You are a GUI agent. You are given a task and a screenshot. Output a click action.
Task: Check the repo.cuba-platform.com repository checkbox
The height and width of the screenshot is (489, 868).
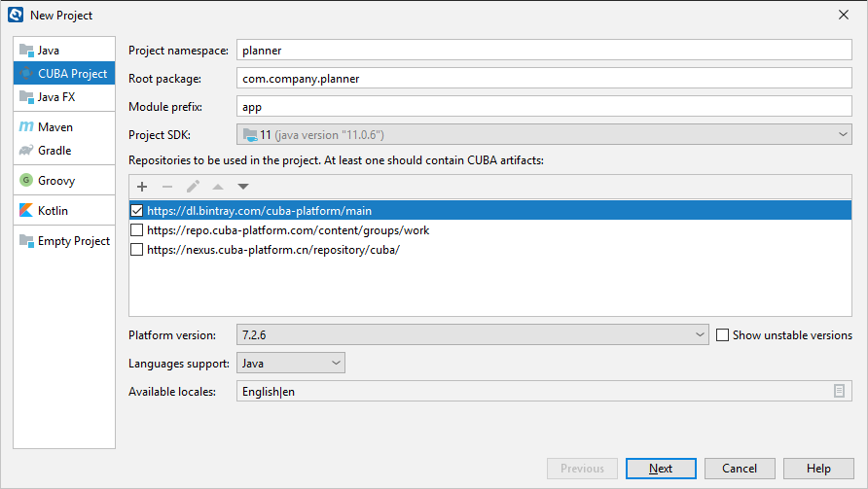(x=137, y=229)
